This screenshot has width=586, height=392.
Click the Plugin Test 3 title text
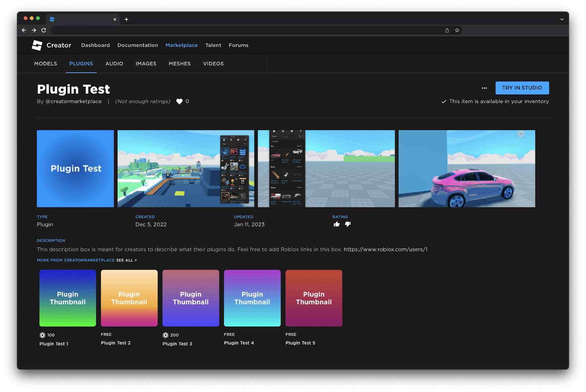click(x=177, y=344)
